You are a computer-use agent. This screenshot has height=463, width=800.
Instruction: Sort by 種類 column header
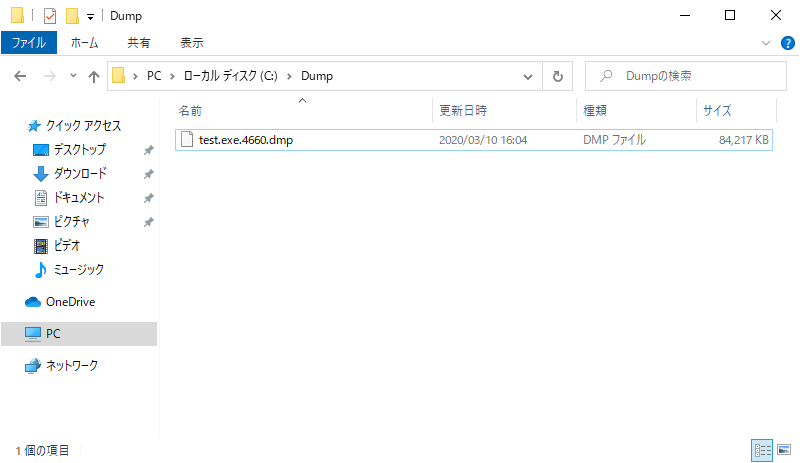(x=595, y=110)
